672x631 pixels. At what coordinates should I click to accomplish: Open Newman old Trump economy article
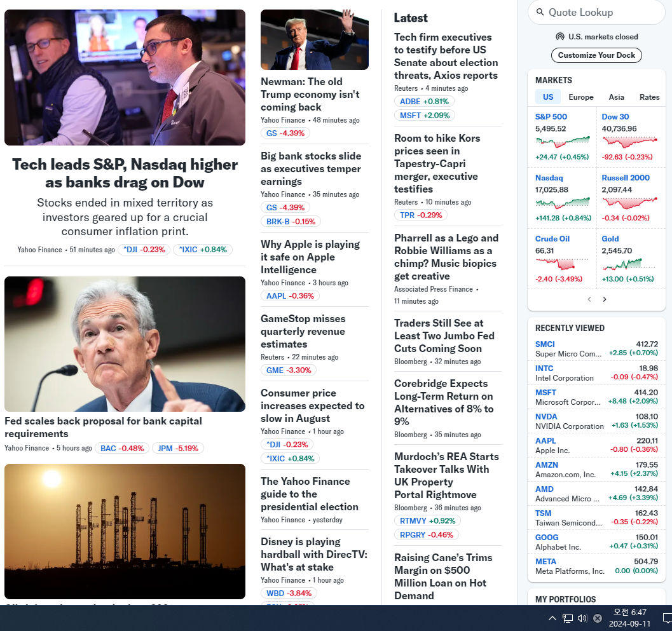310,94
